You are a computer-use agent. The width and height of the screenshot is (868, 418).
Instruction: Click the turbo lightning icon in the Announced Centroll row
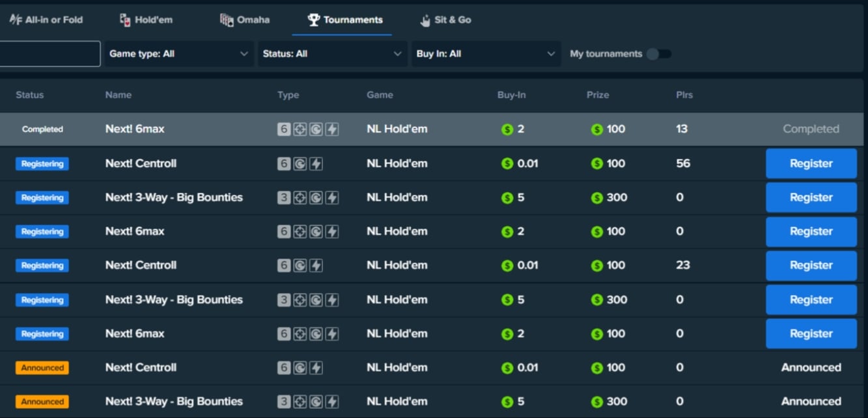tap(316, 367)
